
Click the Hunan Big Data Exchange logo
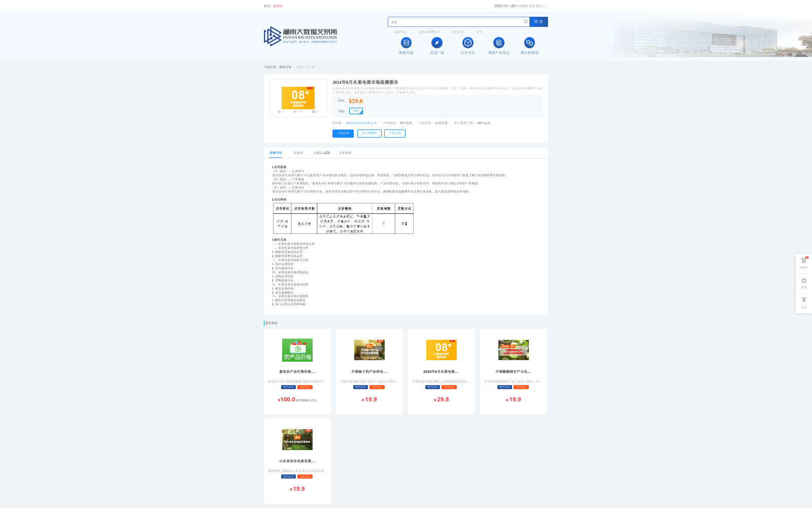pyautogui.click(x=300, y=36)
